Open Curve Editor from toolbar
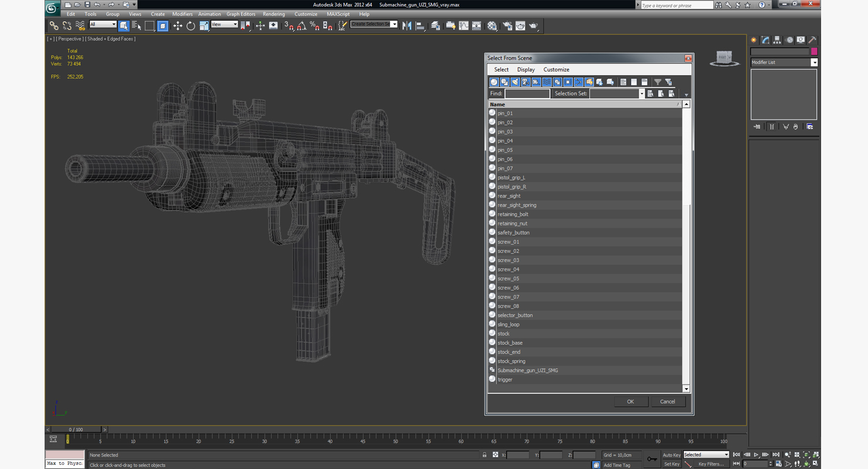868x469 pixels. tap(464, 26)
